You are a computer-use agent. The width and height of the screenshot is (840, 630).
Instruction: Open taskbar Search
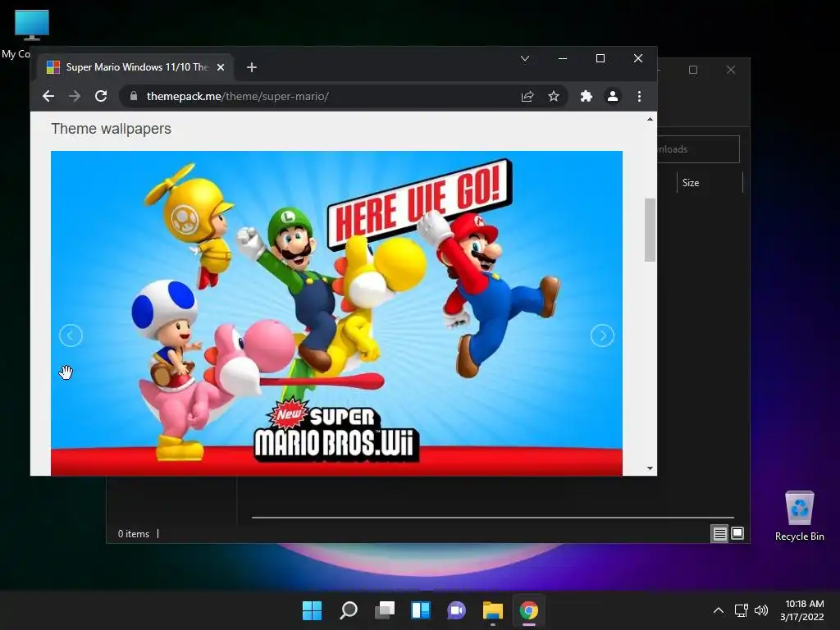coord(348,610)
